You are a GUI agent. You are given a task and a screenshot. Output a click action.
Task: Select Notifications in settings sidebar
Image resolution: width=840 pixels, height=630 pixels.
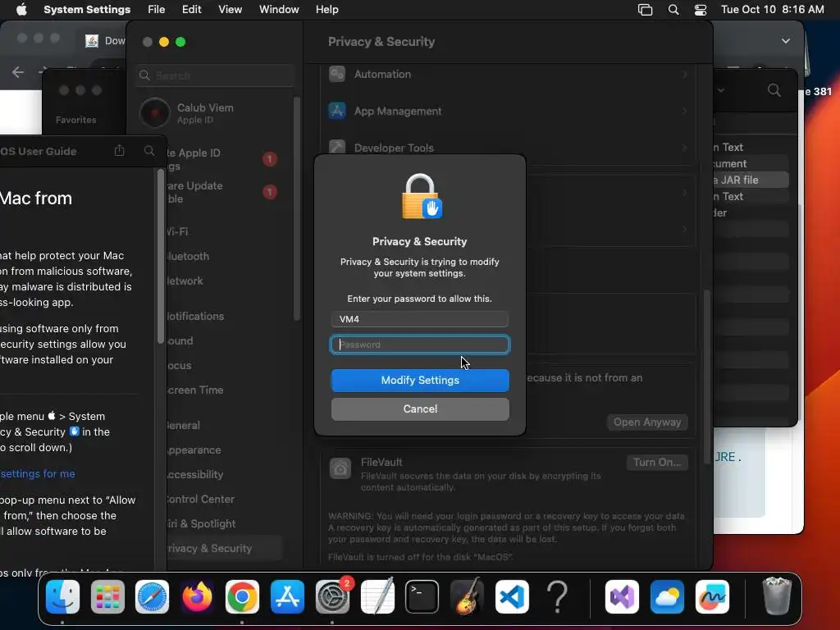pos(195,316)
